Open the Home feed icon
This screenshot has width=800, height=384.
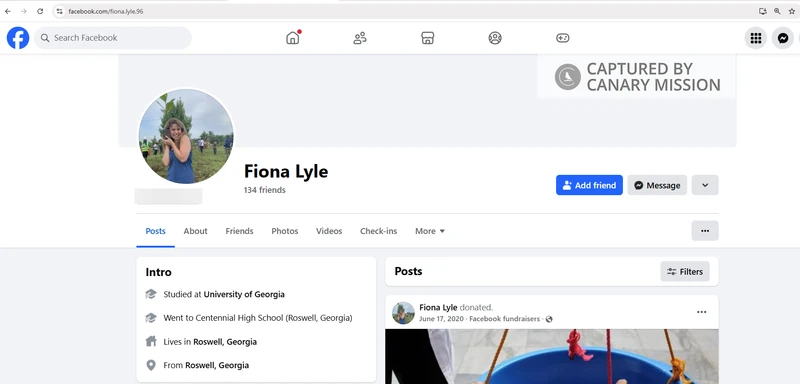tap(293, 38)
